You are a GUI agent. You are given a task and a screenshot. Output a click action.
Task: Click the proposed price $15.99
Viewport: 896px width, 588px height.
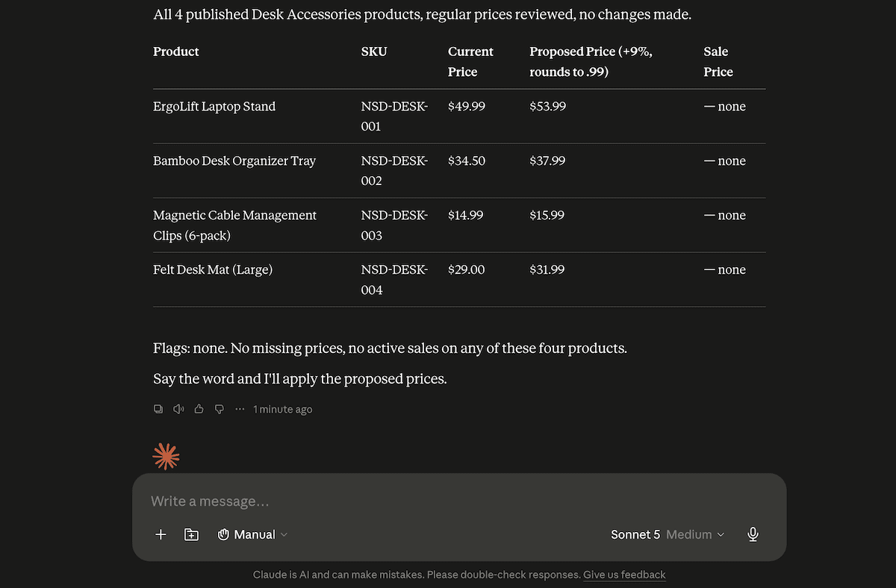tap(547, 215)
